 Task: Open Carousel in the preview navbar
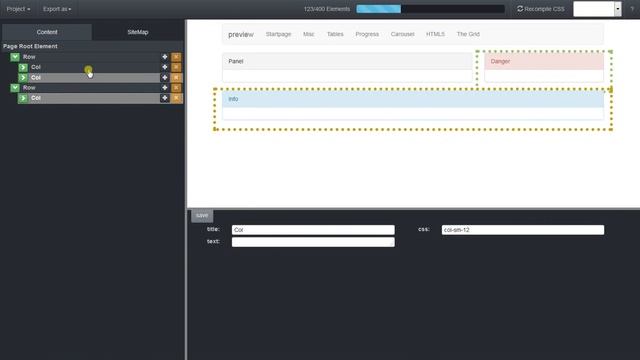coord(402,34)
